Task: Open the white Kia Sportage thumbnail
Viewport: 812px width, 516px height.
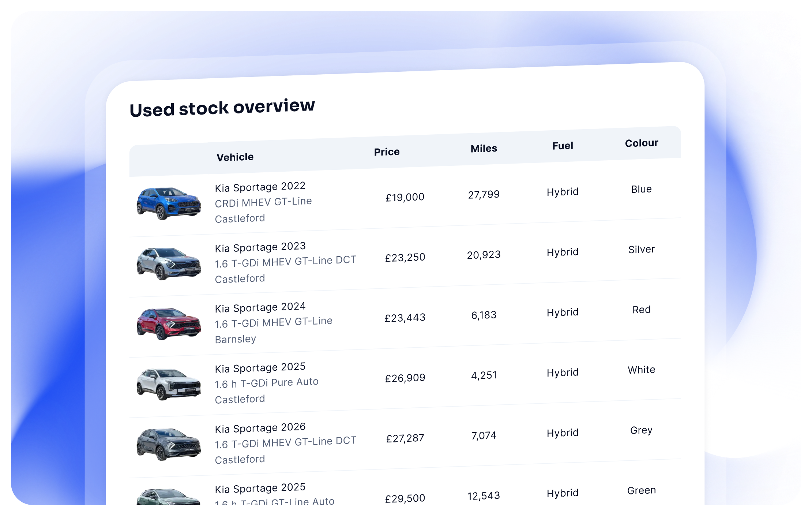Action: coord(169,384)
